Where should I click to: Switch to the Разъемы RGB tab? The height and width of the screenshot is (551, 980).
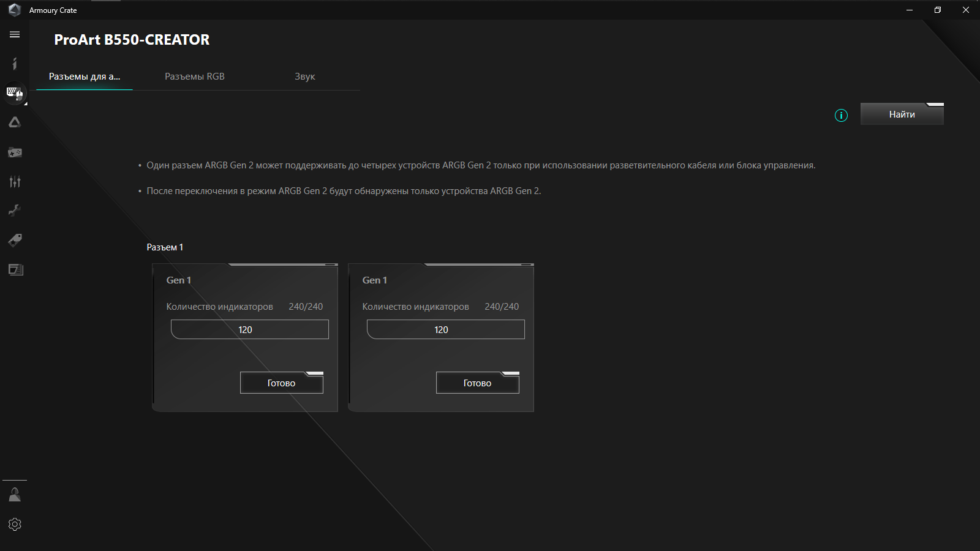coord(195,77)
